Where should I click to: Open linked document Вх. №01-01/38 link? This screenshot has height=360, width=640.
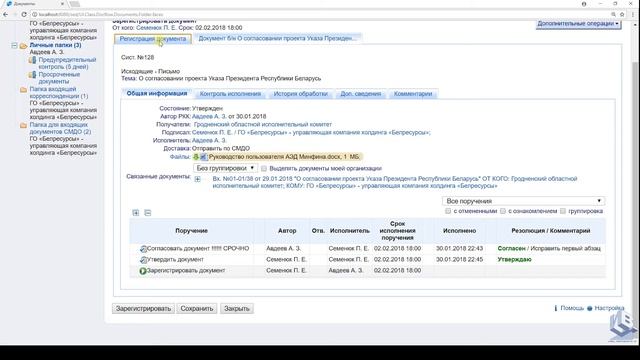pos(395,182)
